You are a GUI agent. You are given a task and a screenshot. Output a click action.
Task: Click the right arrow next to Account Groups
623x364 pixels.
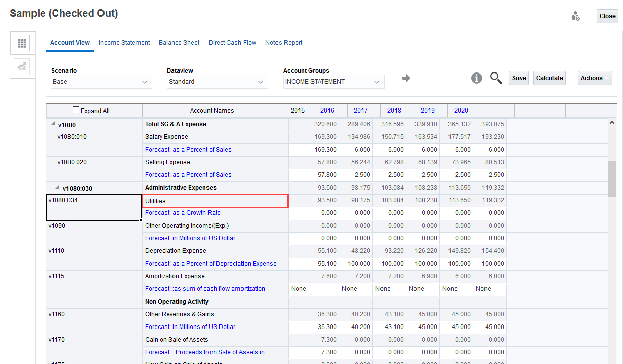[406, 78]
